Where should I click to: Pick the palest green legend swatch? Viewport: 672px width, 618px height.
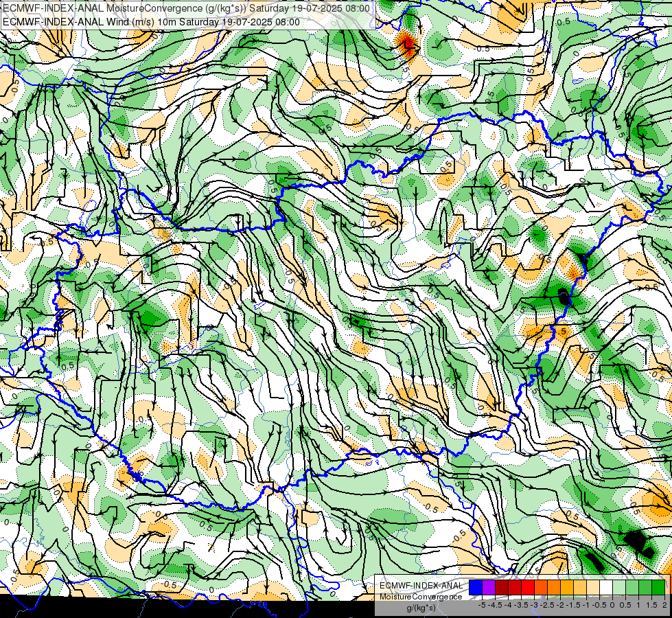click(x=619, y=587)
